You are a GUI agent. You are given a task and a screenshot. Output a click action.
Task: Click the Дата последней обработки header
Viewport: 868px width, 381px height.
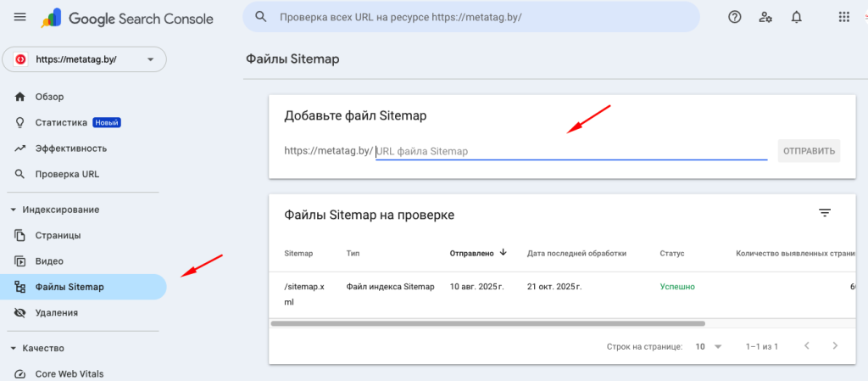(x=576, y=253)
